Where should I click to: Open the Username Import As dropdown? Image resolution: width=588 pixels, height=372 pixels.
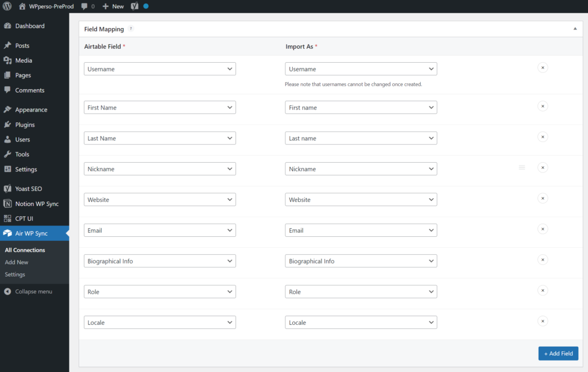[361, 69]
